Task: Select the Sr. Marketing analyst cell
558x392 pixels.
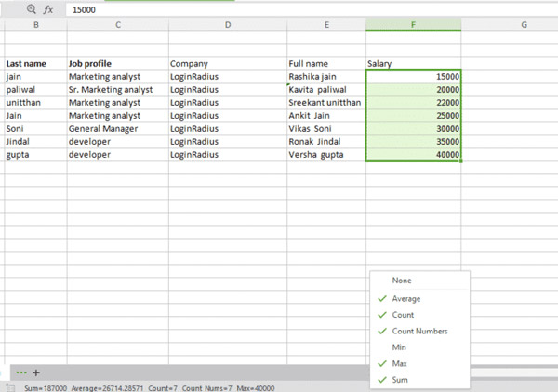Action: [118, 90]
